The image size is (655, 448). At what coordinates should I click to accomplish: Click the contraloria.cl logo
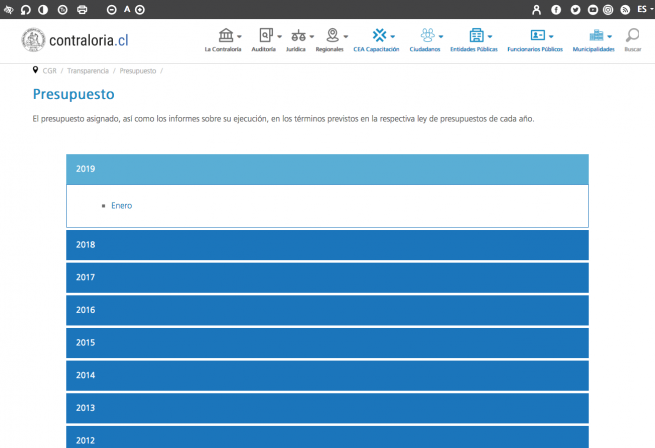tap(75, 40)
